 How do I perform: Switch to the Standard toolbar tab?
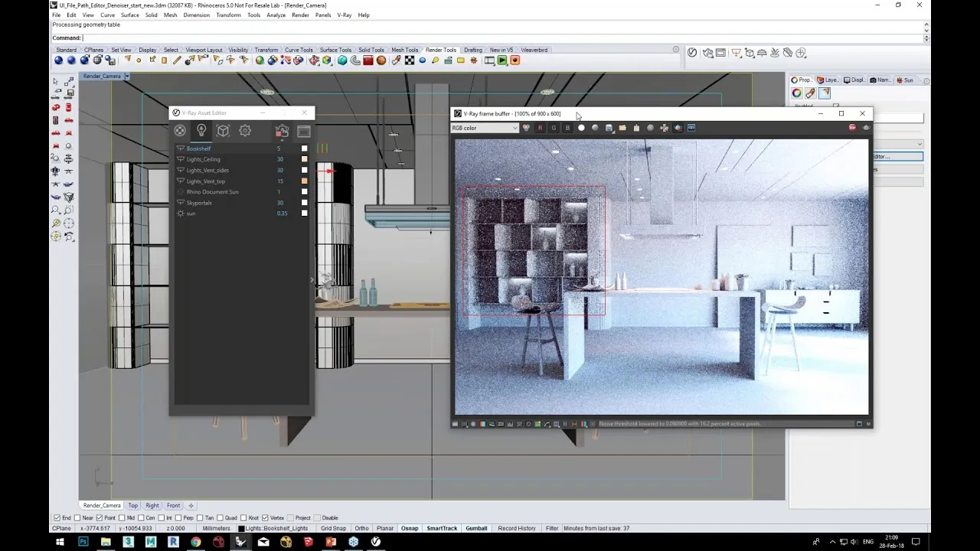66,50
